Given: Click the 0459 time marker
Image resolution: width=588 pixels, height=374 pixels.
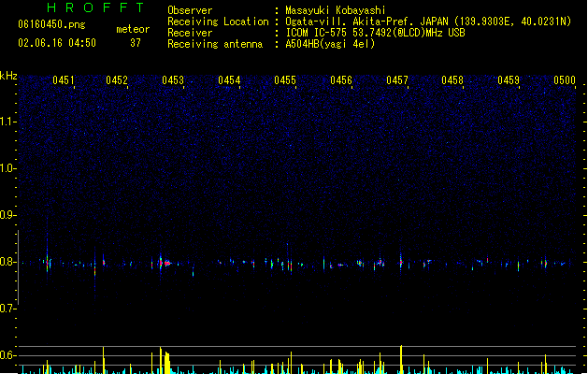Looking at the screenshot, I should pos(509,80).
